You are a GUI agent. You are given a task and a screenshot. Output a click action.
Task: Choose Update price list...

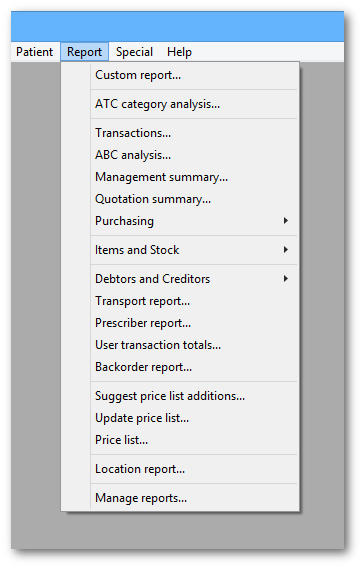point(180,418)
